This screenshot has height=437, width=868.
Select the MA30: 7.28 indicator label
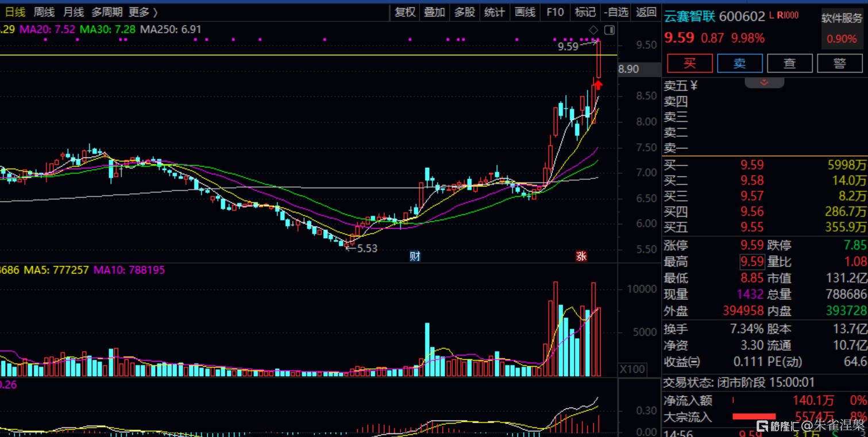click(x=108, y=29)
